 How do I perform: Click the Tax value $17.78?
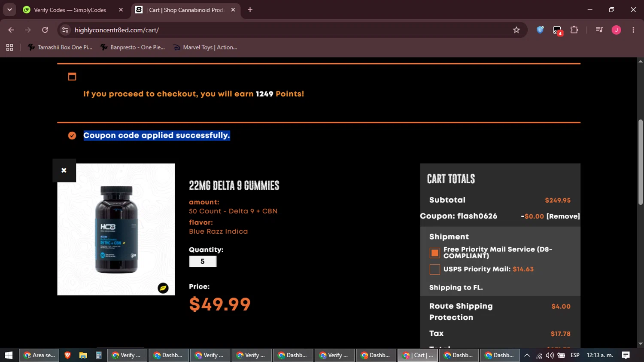[x=561, y=334]
